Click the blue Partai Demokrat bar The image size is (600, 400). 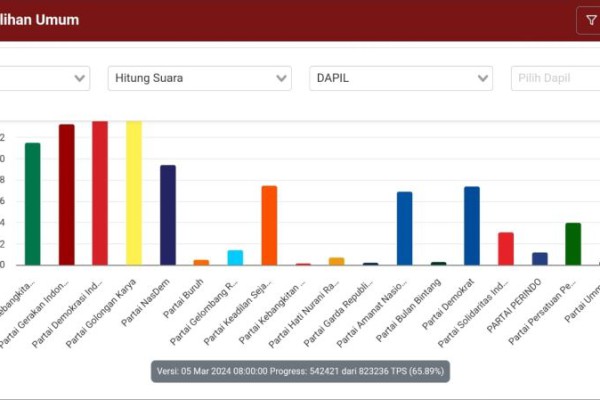tap(472, 226)
